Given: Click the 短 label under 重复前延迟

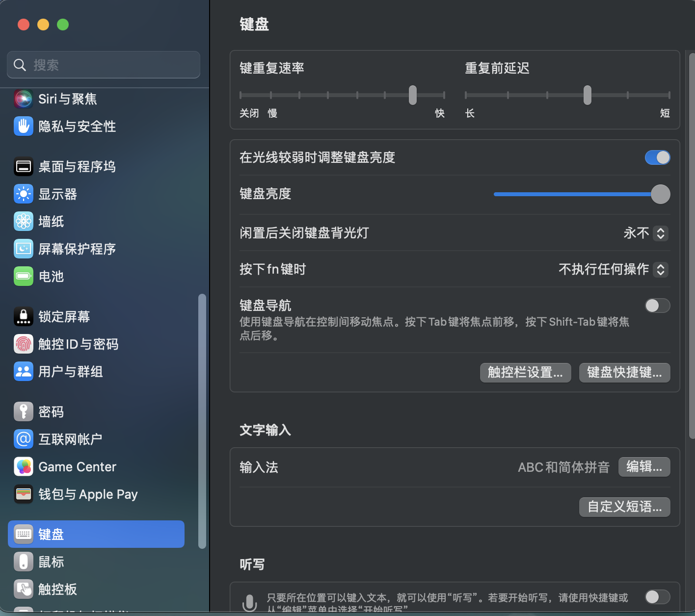Looking at the screenshot, I should click(665, 113).
